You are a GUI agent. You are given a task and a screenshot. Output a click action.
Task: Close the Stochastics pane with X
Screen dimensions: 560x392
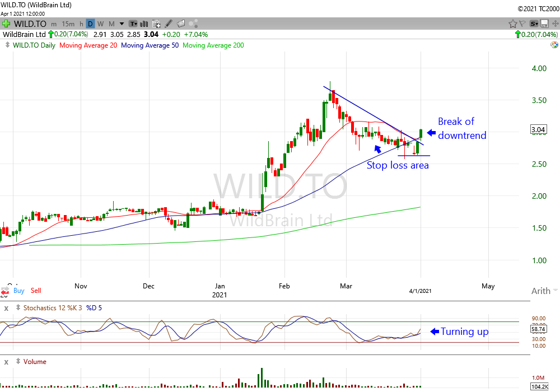(x=6, y=308)
